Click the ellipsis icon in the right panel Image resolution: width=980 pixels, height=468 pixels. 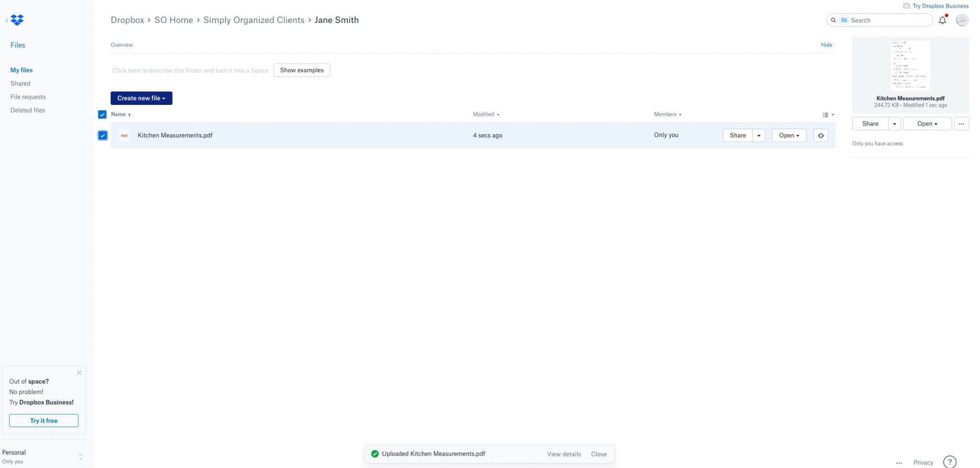[961, 124]
